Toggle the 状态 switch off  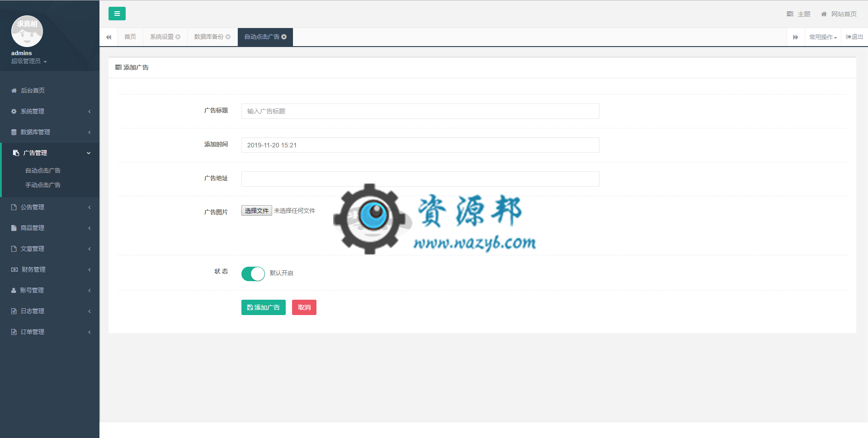coord(253,274)
